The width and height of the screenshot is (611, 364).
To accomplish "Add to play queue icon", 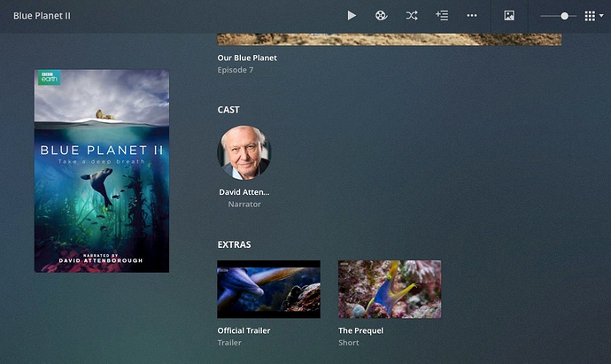I will pyautogui.click(x=442, y=16).
